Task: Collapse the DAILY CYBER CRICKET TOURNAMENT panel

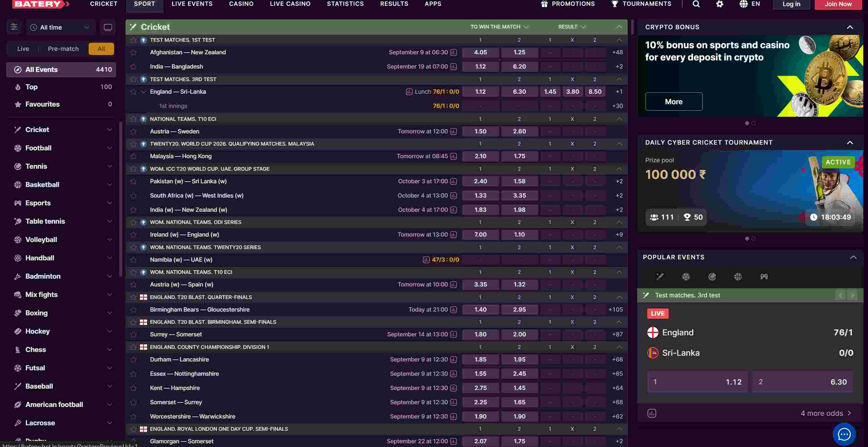Action: click(850, 143)
